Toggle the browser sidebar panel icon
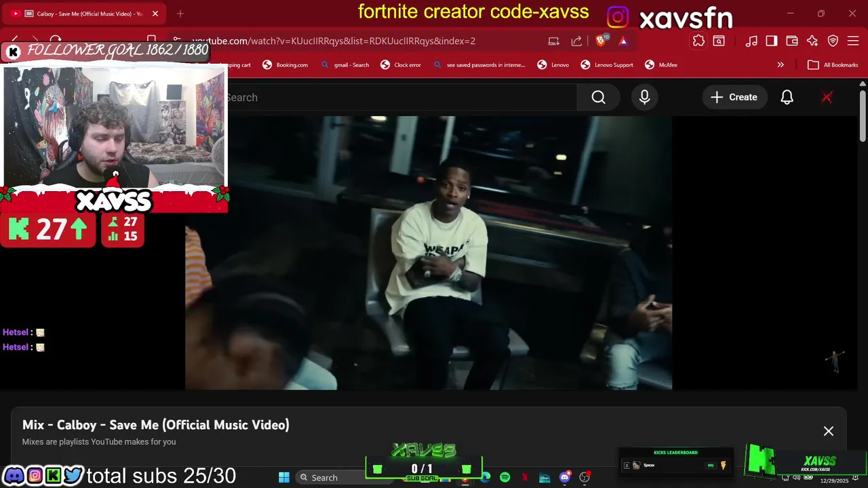This screenshot has height=488, width=868. (x=772, y=41)
